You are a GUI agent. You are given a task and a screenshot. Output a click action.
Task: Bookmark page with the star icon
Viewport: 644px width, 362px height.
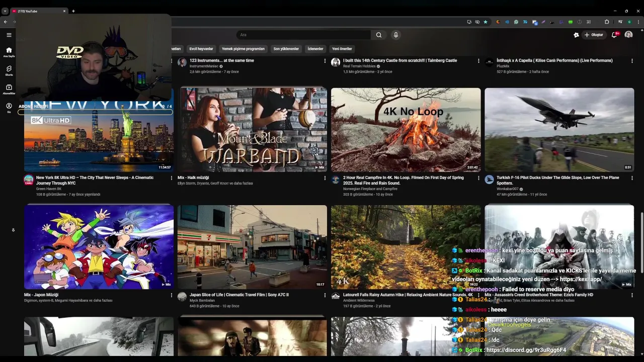486,22
